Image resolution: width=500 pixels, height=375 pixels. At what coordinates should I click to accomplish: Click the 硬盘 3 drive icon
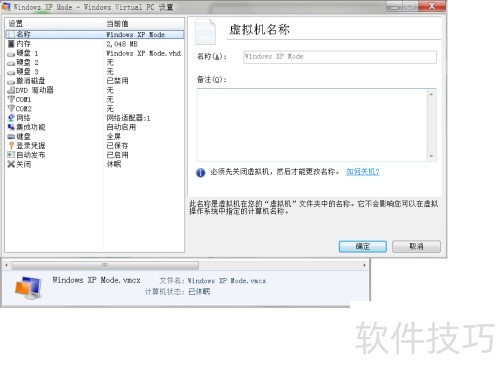(11, 72)
